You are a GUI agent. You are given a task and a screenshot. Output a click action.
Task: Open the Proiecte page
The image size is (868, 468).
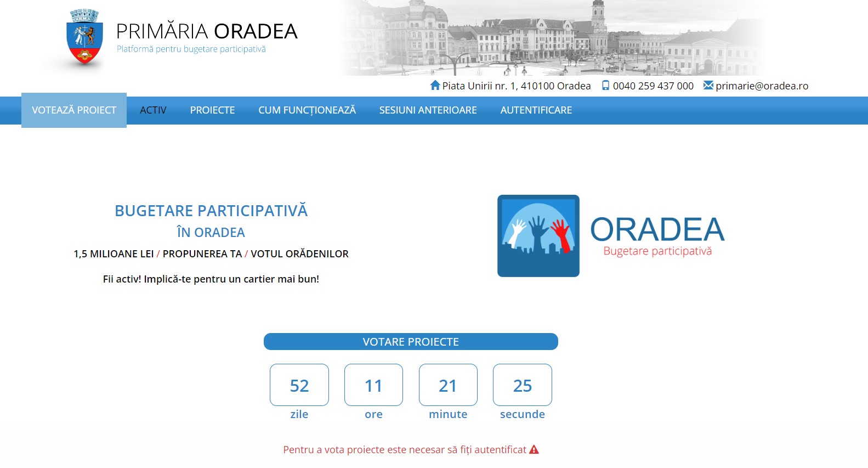click(x=212, y=110)
